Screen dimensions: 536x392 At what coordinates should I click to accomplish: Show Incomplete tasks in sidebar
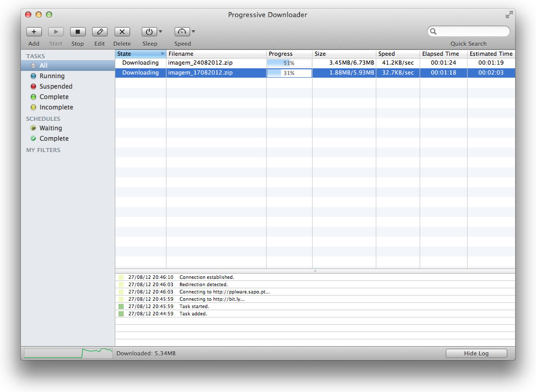click(56, 107)
